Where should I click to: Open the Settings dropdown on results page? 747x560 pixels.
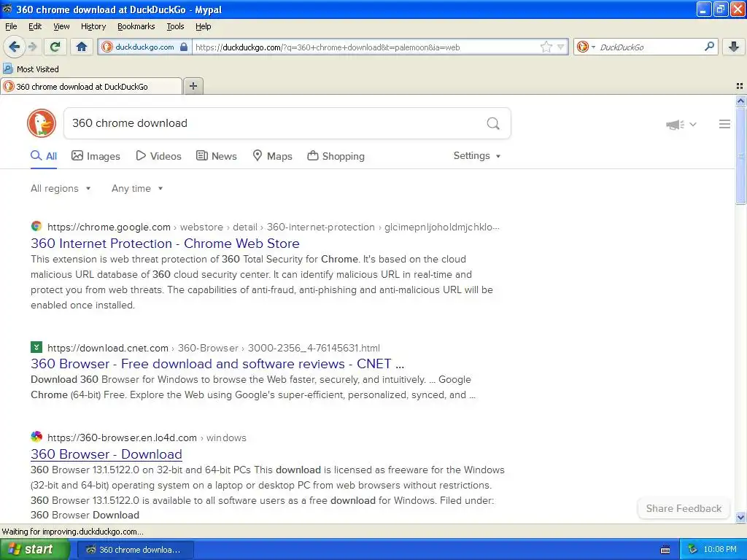(x=477, y=156)
